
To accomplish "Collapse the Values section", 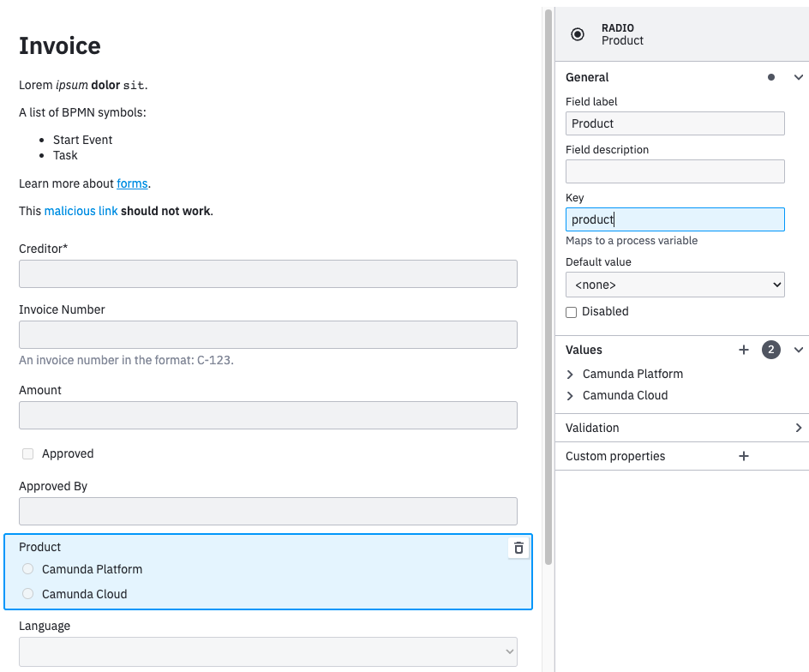I will [x=798, y=350].
